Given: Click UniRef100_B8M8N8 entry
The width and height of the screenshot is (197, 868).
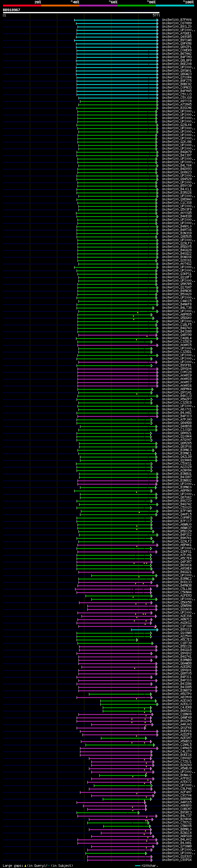Looking at the screenshot, I should (x=177, y=799).
